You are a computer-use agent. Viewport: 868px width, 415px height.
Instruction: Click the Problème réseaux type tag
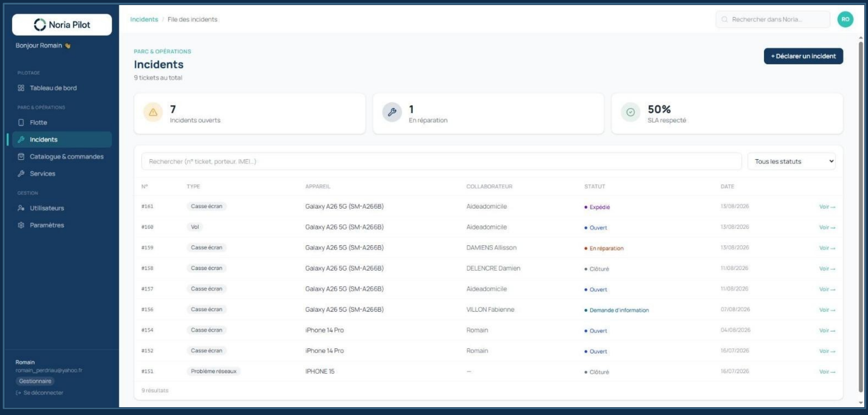[x=213, y=371]
